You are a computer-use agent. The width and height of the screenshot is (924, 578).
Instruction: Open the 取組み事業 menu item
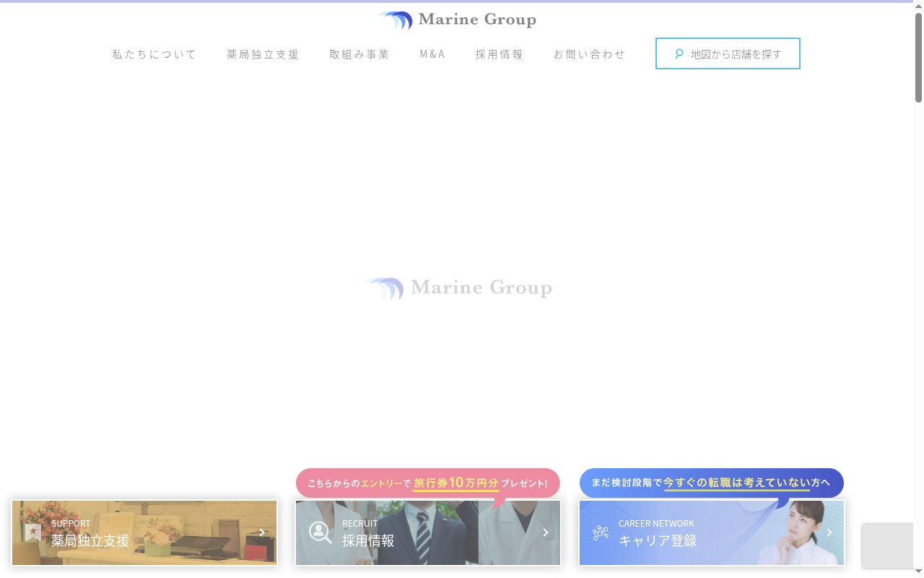point(359,54)
